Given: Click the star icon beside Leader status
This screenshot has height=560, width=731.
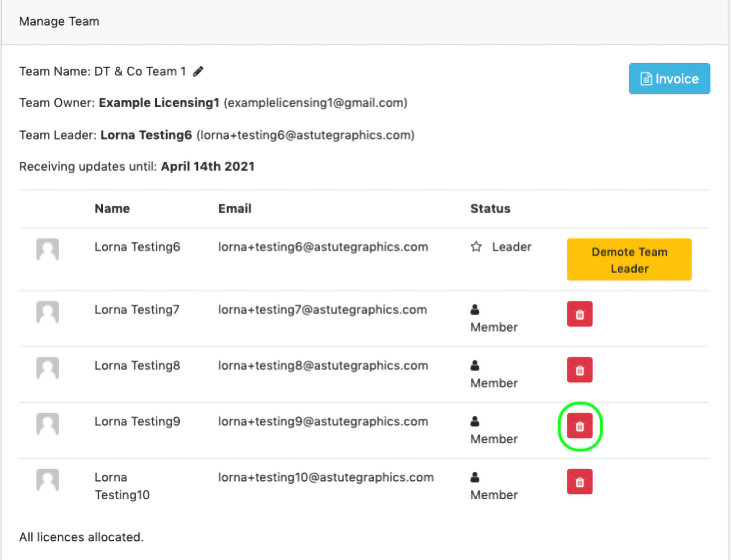Looking at the screenshot, I should pyautogui.click(x=476, y=247).
